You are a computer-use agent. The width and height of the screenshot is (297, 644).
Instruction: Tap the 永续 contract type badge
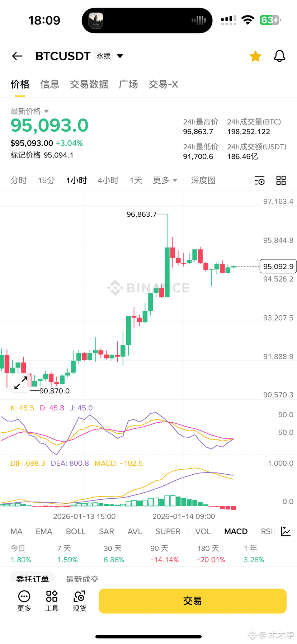point(103,56)
